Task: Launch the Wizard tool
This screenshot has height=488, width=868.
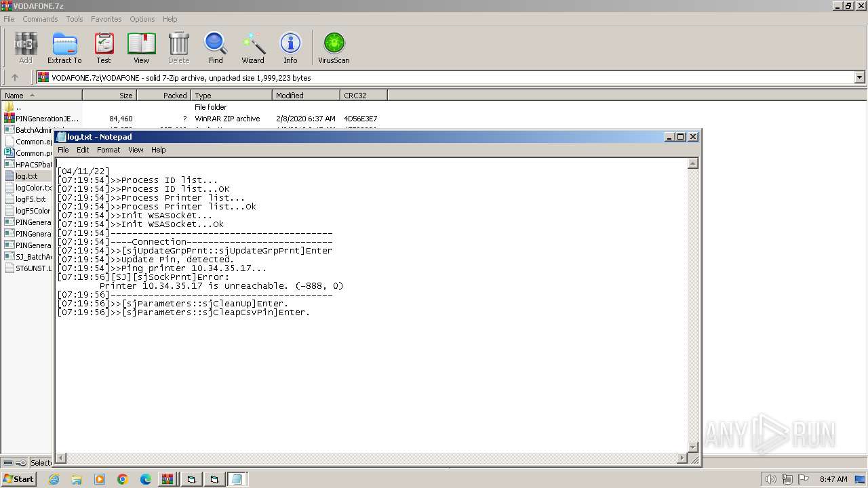Action: pyautogui.click(x=253, y=47)
